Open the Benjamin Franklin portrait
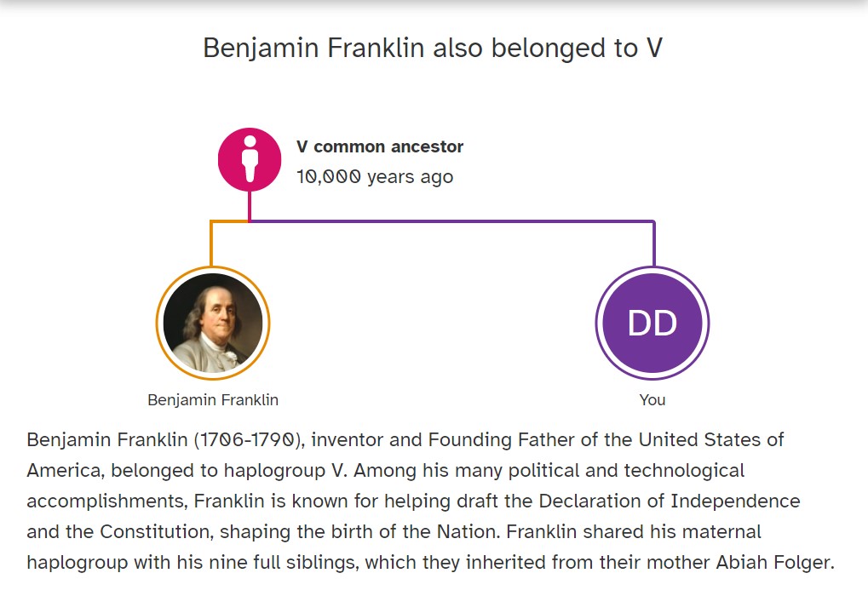Viewport: 868px width, 596px height. pyautogui.click(x=213, y=324)
